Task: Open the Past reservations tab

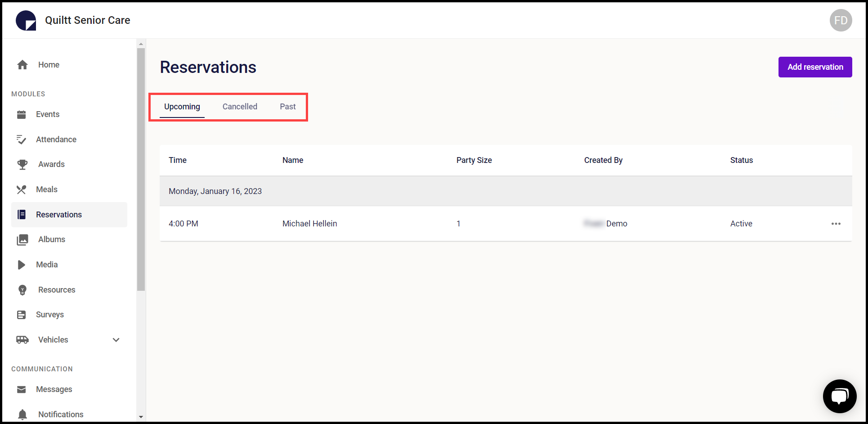Action: click(x=287, y=106)
